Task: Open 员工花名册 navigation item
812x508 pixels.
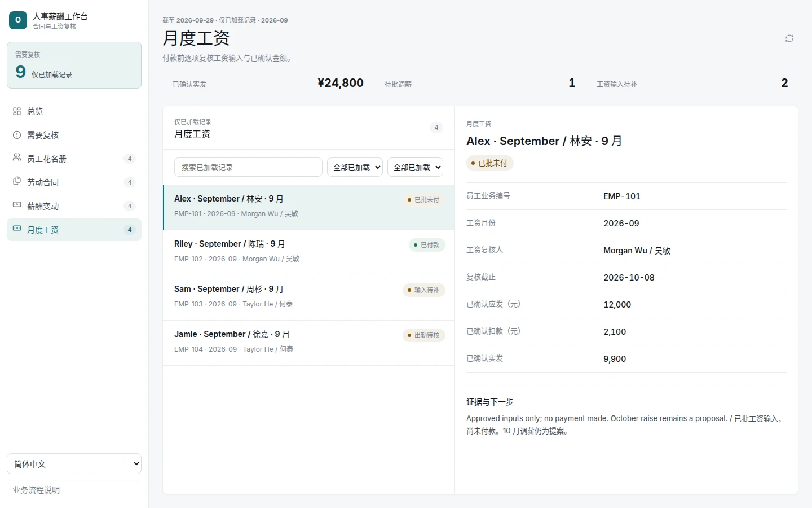Action: point(74,159)
